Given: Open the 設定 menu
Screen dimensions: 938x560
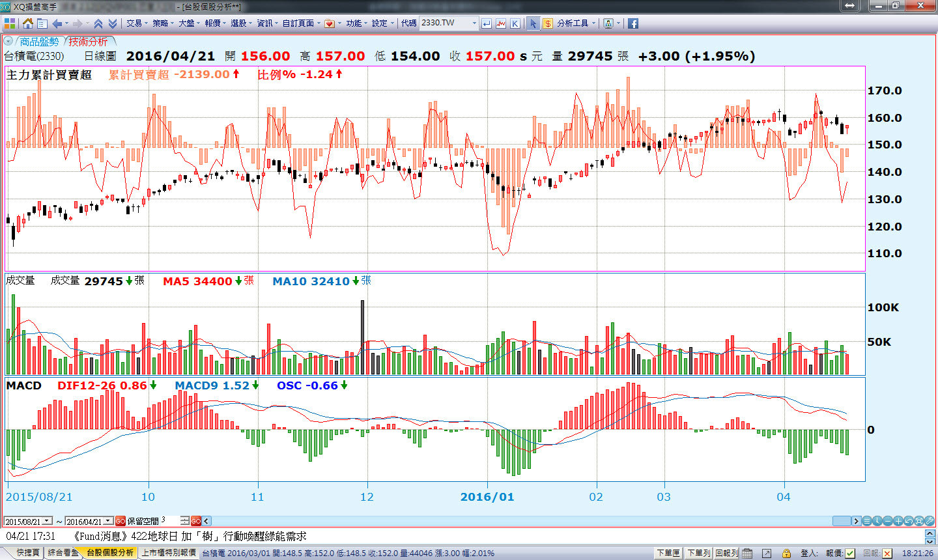Looking at the screenshot, I should point(383,23).
